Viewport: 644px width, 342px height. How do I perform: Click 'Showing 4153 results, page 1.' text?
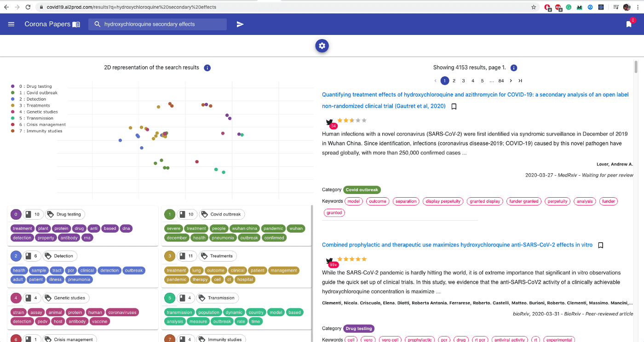[x=470, y=68]
